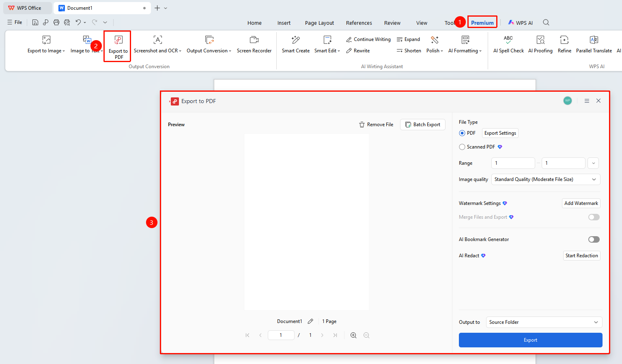622x364 pixels.
Task: Click the Batch Export button
Action: tap(423, 125)
